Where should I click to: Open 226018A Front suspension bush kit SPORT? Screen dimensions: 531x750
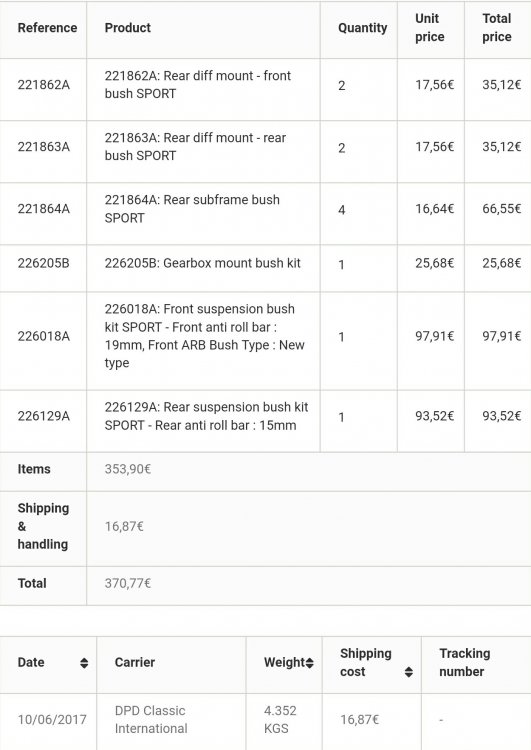[x=204, y=336]
